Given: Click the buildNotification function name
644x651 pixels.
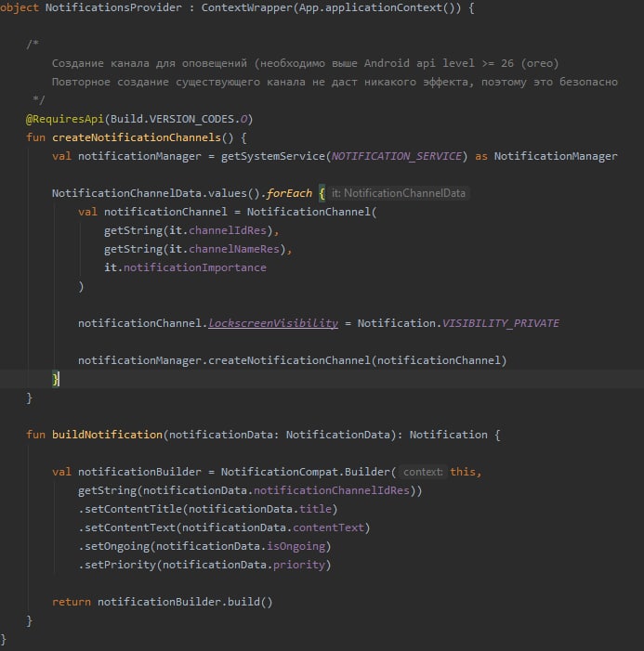Looking at the screenshot, I should (107, 435).
